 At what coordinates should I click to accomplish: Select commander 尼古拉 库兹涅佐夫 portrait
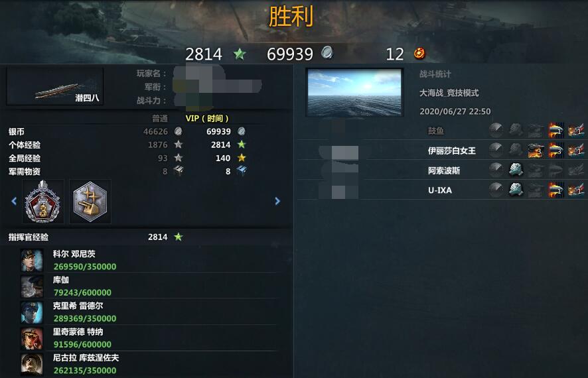pyautogui.click(x=32, y=364)
